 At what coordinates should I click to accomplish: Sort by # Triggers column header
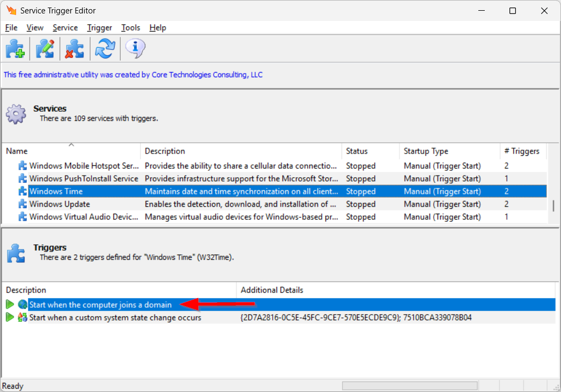[523, 151]
